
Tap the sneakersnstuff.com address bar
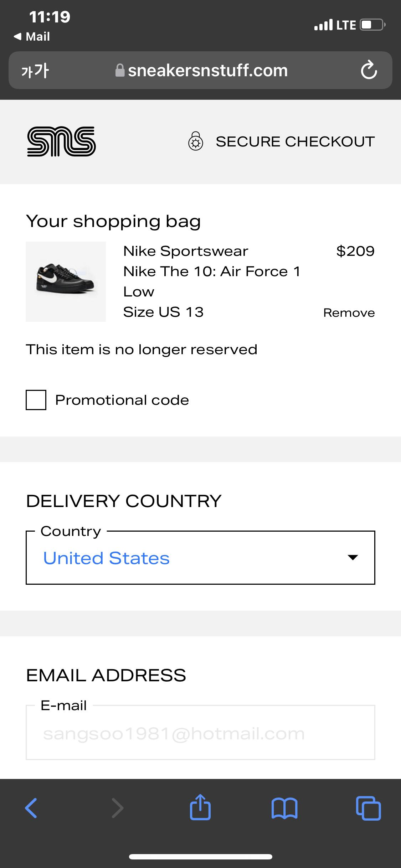click(207, 71)
